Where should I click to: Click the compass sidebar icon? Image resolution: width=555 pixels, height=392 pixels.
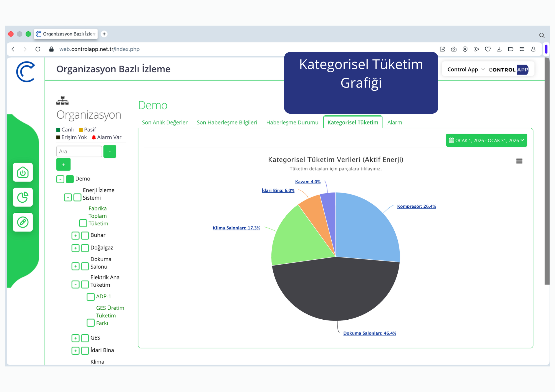[23, 222]
